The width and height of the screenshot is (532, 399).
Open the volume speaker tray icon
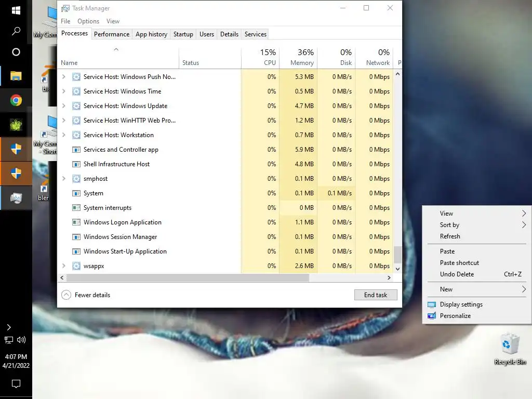21,340
